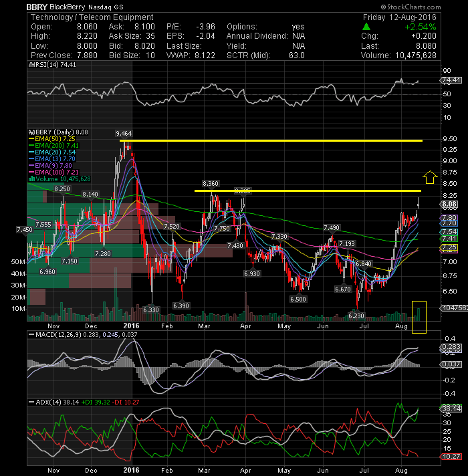Click the Aug label under the price chart
This screenshot has height=476, width=468.
[401, 326]
